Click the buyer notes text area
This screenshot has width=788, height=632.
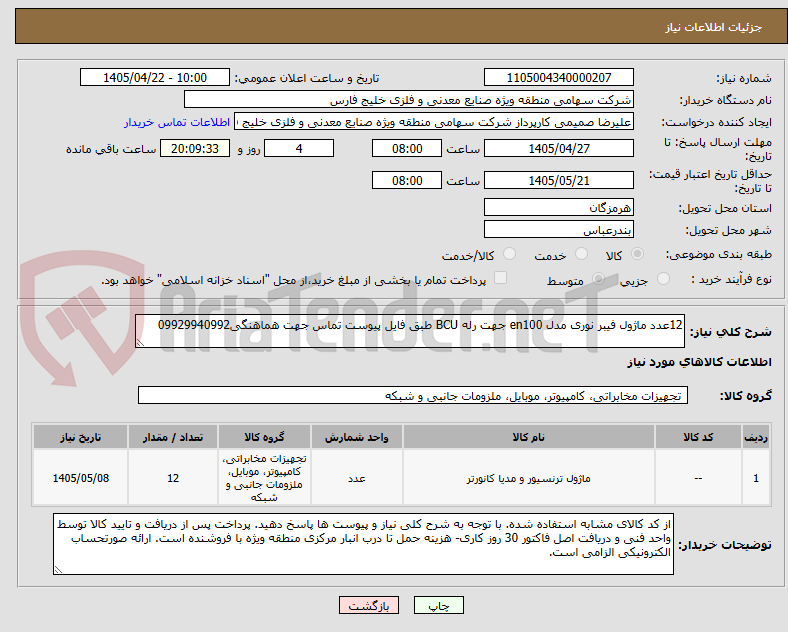pos(363,544)
